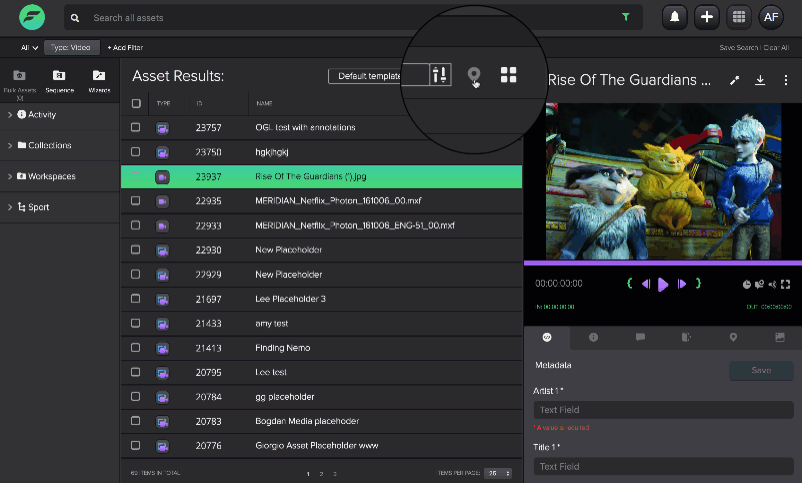Image resolution: width=802 pixels, height=483 pixels.
Task: Click the notifications bell icon
Action: [676, 17]
